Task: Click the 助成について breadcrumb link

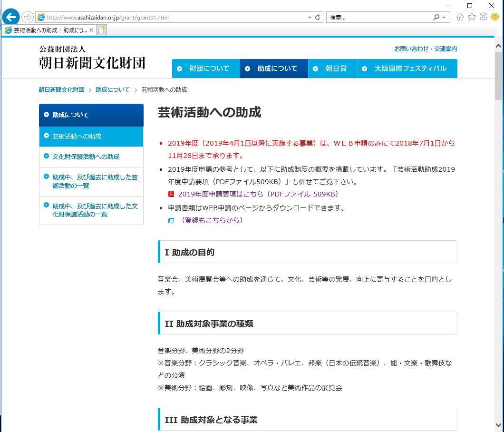Action: (113, 90)
